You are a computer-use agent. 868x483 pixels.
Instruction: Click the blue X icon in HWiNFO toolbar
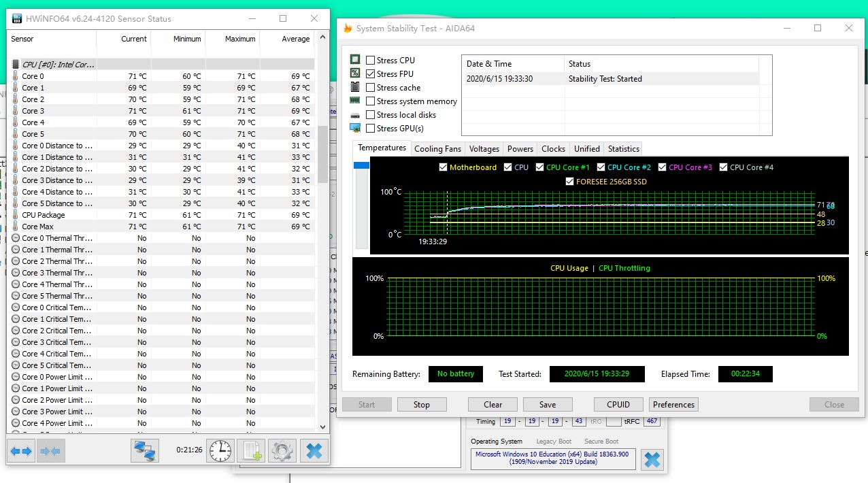pyautogui.click(x=314, y=450)
